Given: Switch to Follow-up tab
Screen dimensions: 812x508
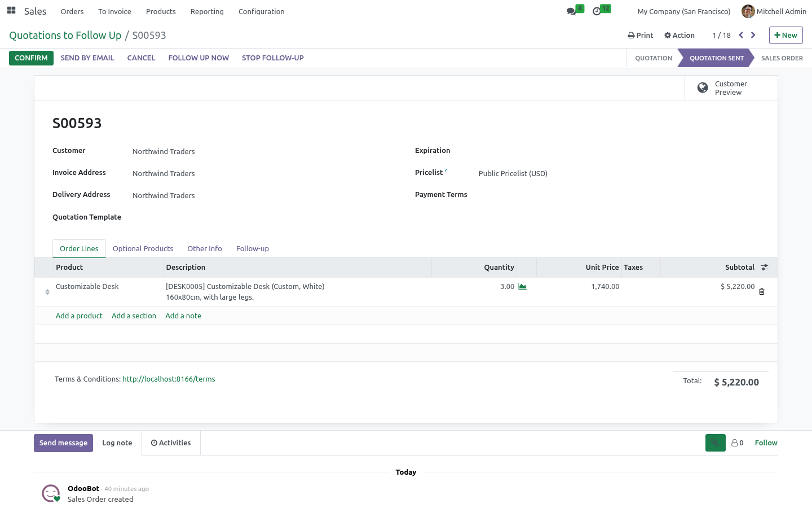Looking at the screenshot, I should tap(253, 249).
